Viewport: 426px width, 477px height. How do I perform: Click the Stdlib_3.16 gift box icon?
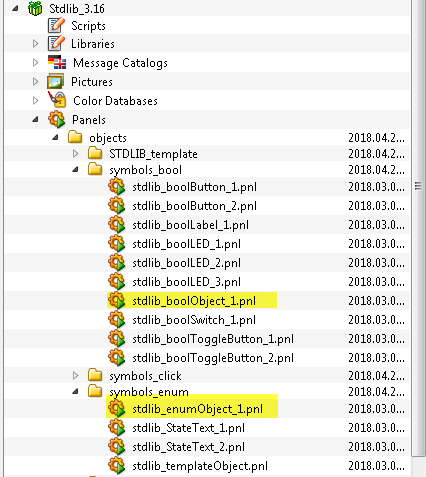35,8
